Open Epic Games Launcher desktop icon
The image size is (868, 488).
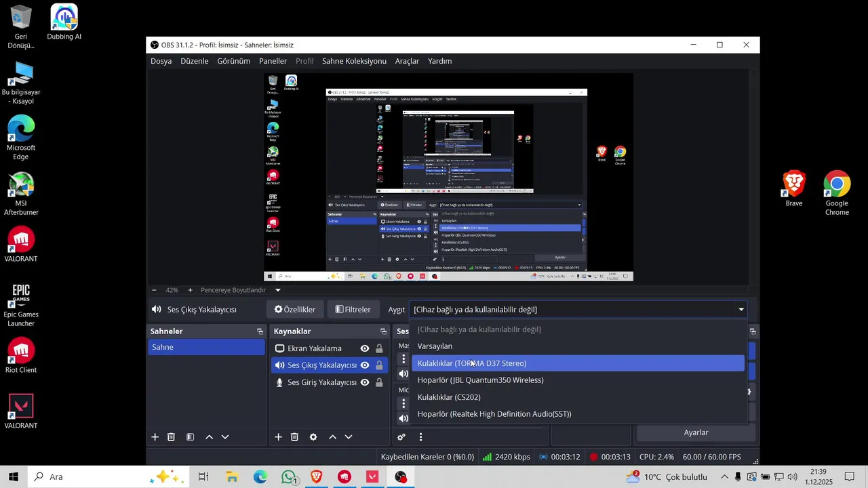point(21,305)
